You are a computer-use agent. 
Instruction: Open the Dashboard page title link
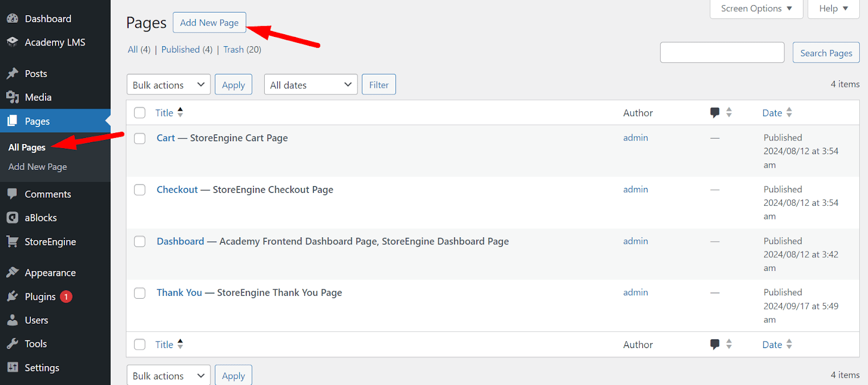coord(181,241)
